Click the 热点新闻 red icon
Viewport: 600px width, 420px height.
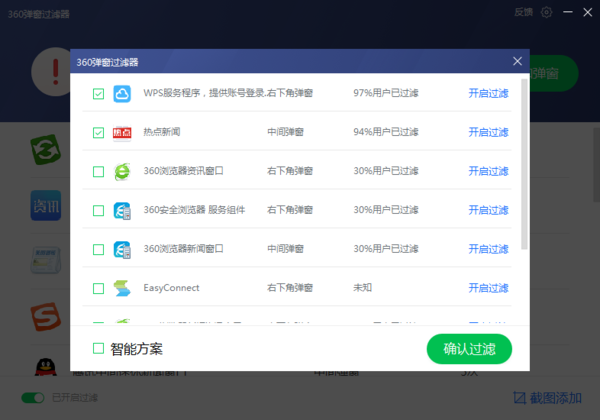tap(122, 133)
